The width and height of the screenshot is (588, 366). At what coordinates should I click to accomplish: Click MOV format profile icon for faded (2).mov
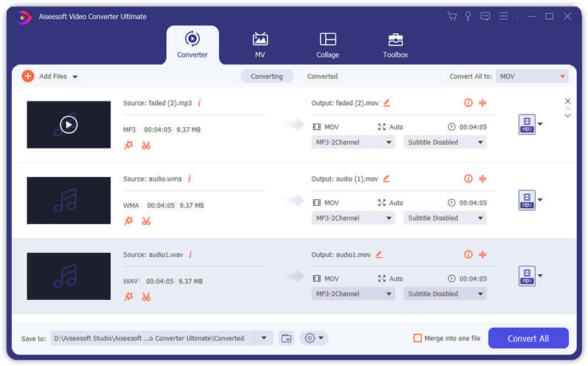coord(526,124)
